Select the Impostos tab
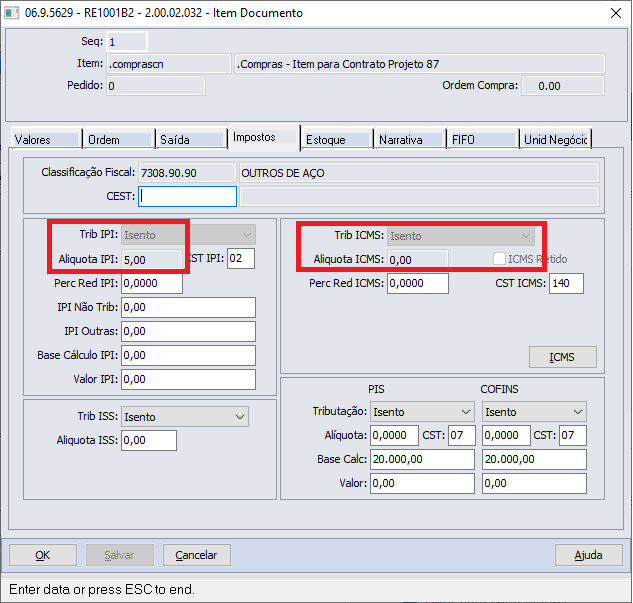The image size is (633, 603). 264,137
